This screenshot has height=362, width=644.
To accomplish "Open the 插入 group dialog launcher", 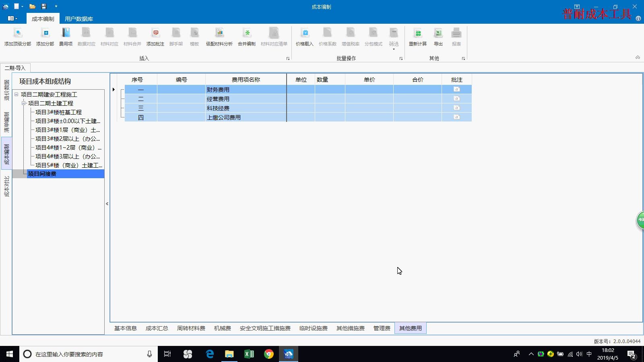I will pos(288,59).
